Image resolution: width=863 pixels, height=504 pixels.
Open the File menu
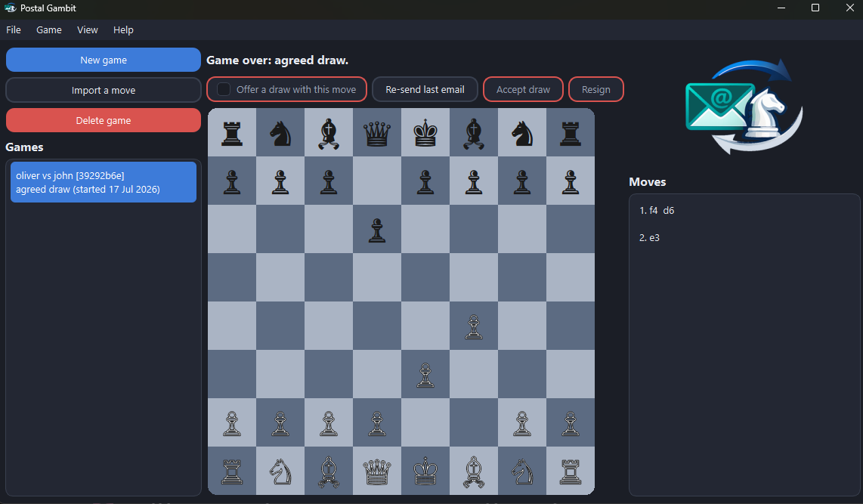(x=13, y=29)
